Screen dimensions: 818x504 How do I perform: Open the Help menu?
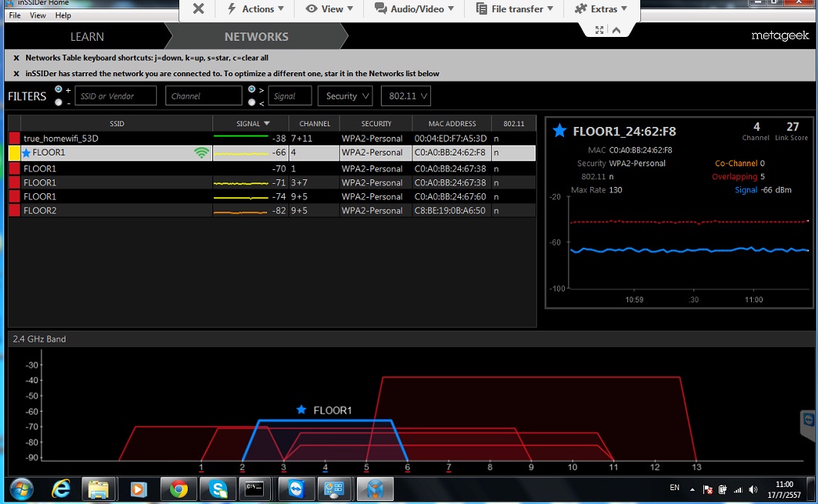click(x=63, y=15)
